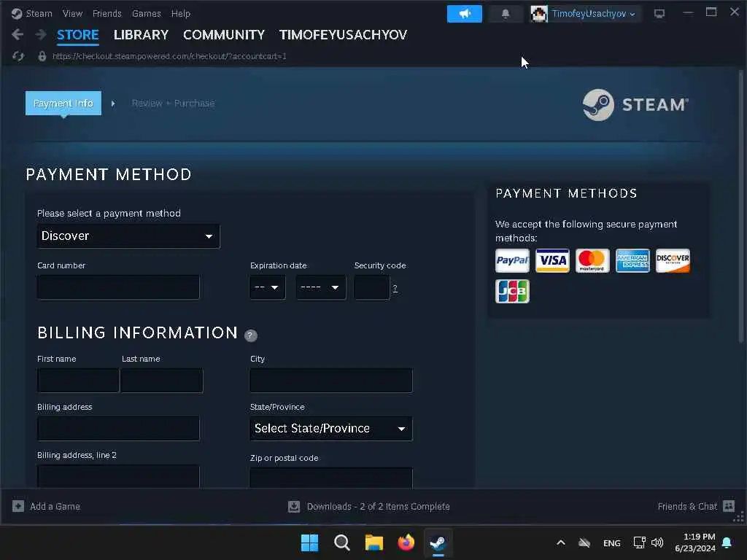This screenshot has height=560, width=747.
Task: Reload the page with refresh icon
Action: [18, 56]
